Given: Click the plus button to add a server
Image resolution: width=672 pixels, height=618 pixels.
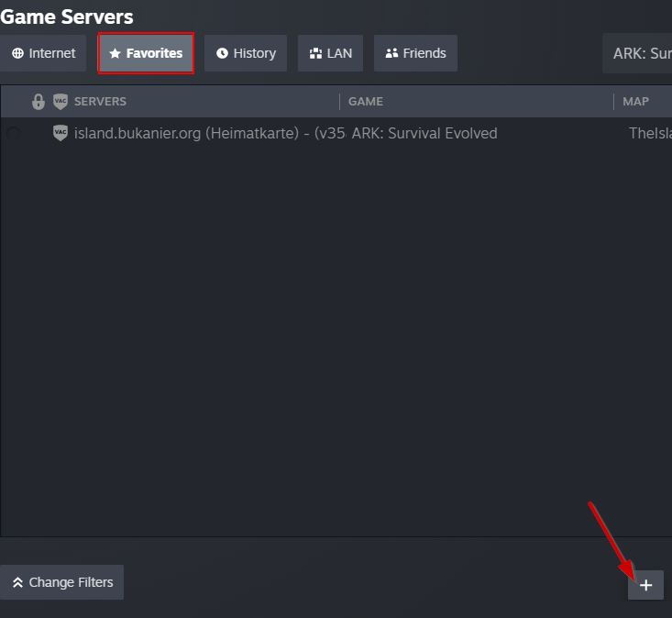Looking at the screenshot, I should pos(645,585).
